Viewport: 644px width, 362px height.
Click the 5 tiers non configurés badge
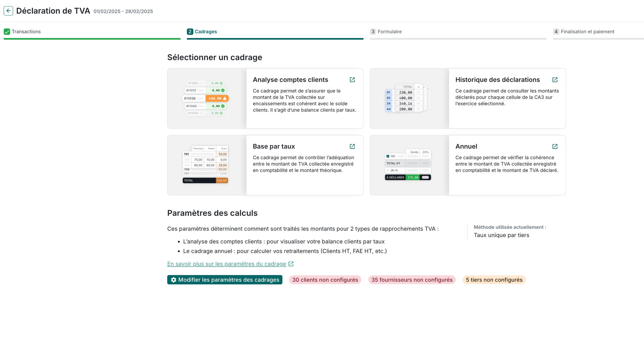point(494,280)
